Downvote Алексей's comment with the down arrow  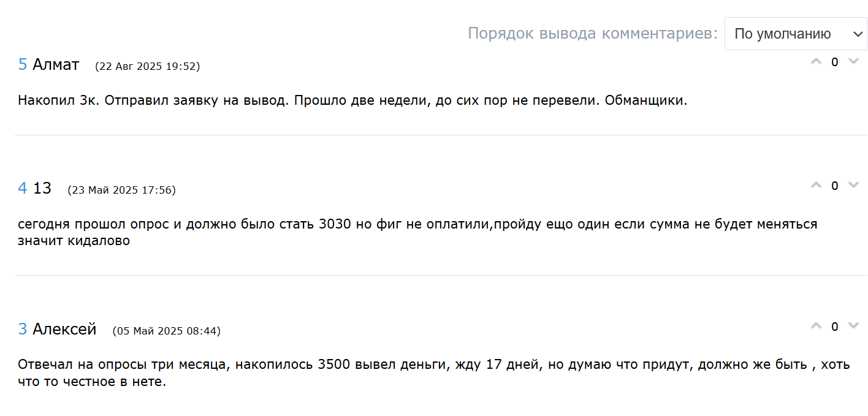pos(853,325)
